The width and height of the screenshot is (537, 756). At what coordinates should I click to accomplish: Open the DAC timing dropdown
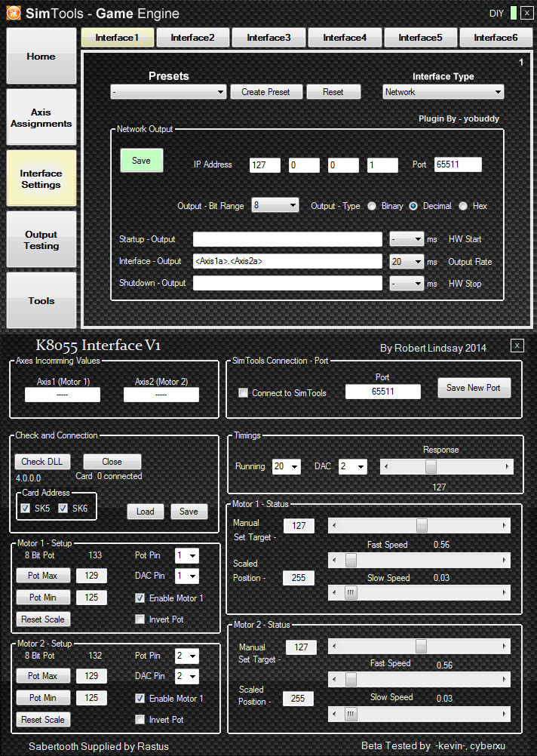(353, 466)
